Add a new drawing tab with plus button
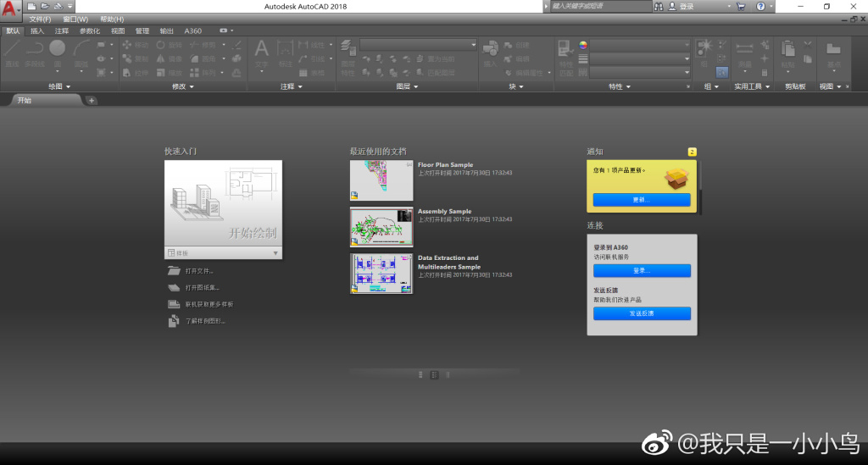Screen dimensions: 868x465 (92, 100)
